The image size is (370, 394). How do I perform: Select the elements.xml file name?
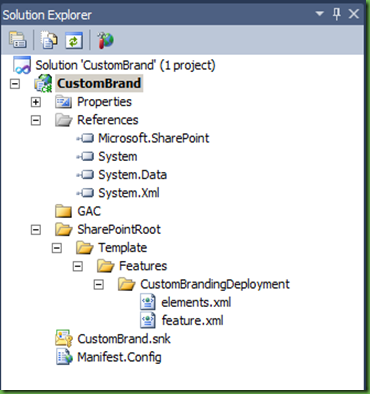pyautogui.click(x=196, y=303)
